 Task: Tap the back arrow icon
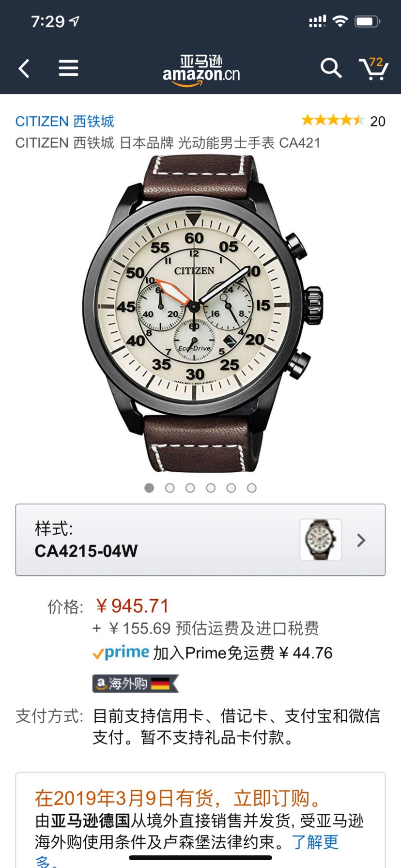tap(24, 68)
